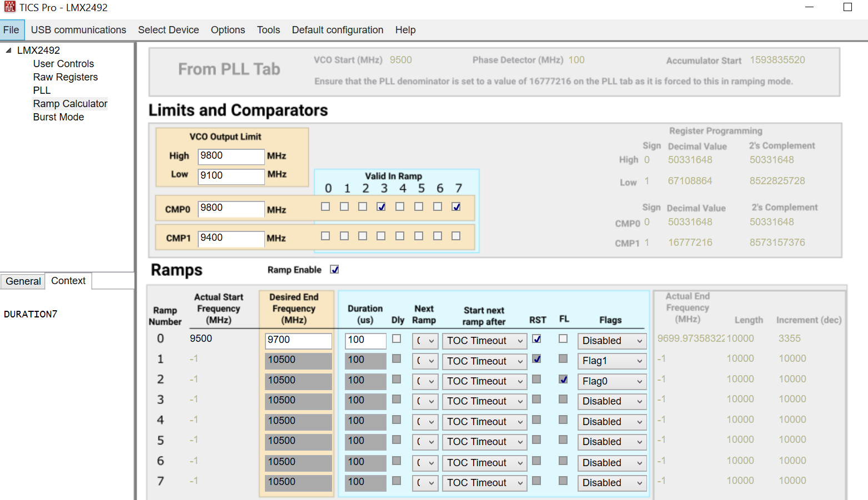Maximize the TICS Pro window
This screenshot has width=868, height=500.
pyautogui.click(x=847, y=7)
